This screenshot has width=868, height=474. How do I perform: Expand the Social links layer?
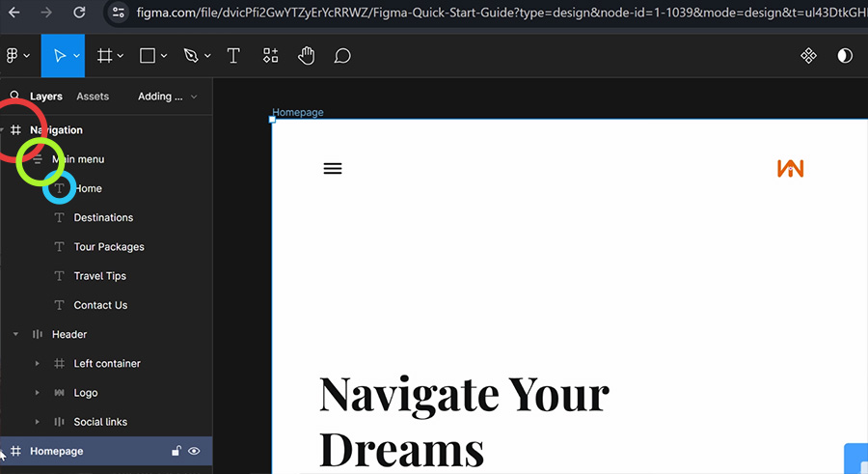tap(37, 422)
